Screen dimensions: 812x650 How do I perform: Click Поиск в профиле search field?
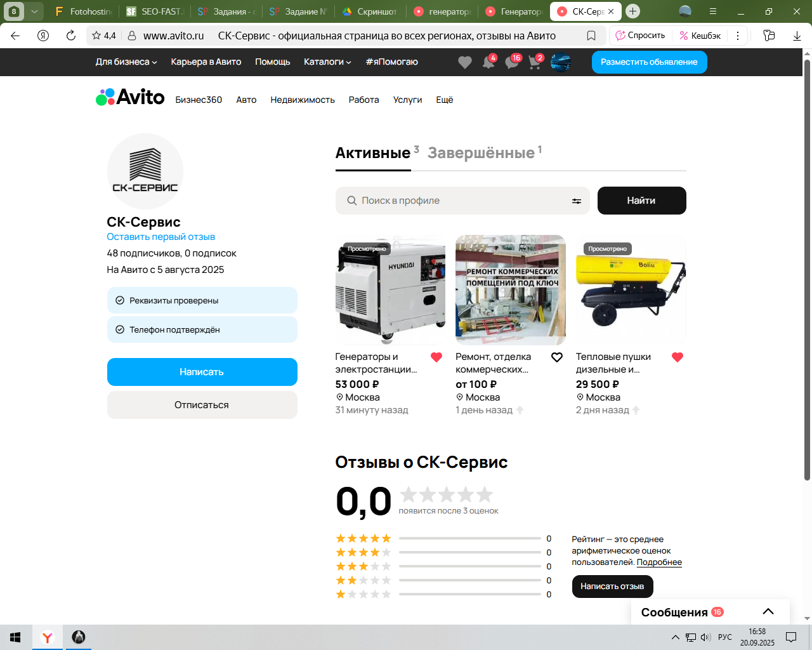pyautogui.click(x=462, y=201)
